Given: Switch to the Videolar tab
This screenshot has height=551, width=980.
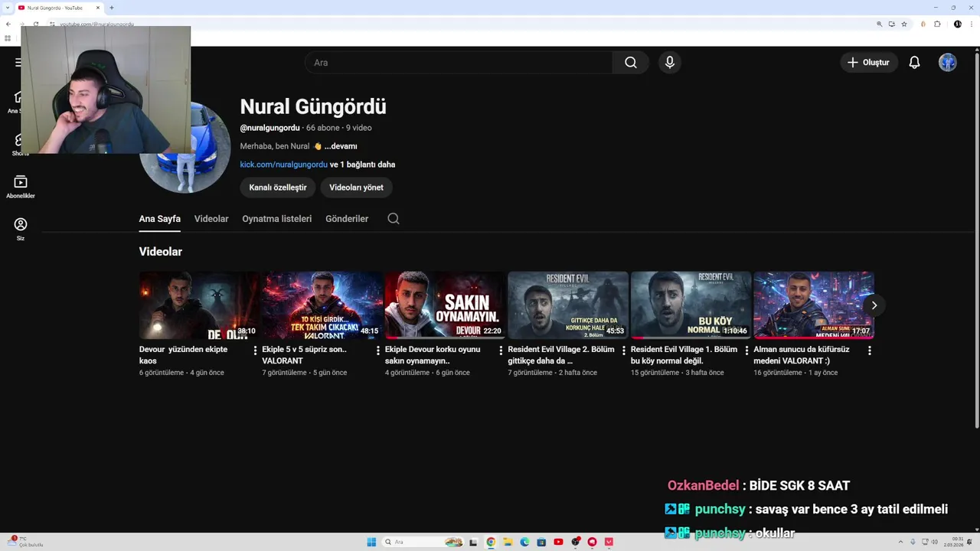Looking at the screenshot, I should 211,219.
